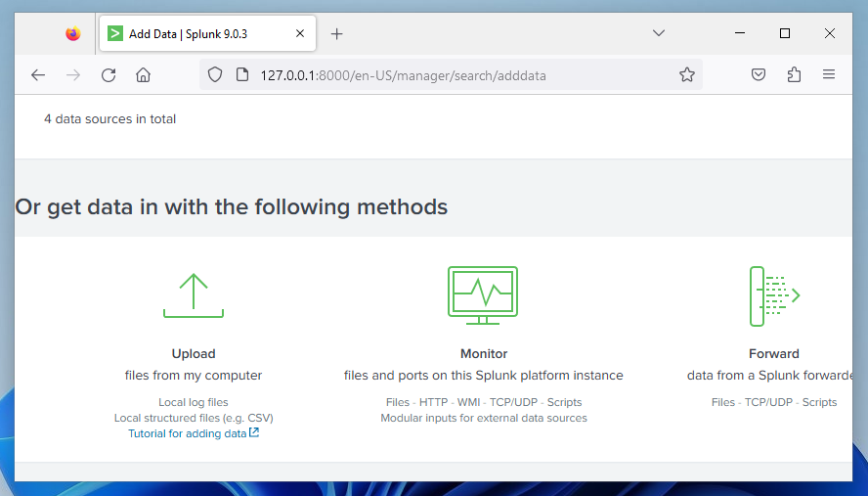Viewport: 868px width, 496px height.
Task: Click 'Files - HTTP - WMI - TCP/UDP - Scripts' text
Action: 484,402
